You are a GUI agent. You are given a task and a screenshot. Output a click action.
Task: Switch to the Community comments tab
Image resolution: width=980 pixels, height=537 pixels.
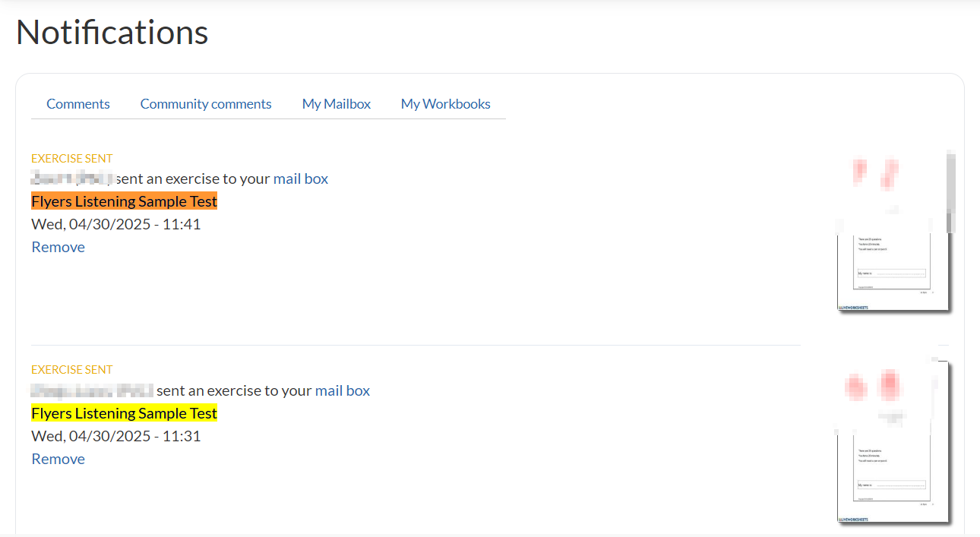click(206, 104)
